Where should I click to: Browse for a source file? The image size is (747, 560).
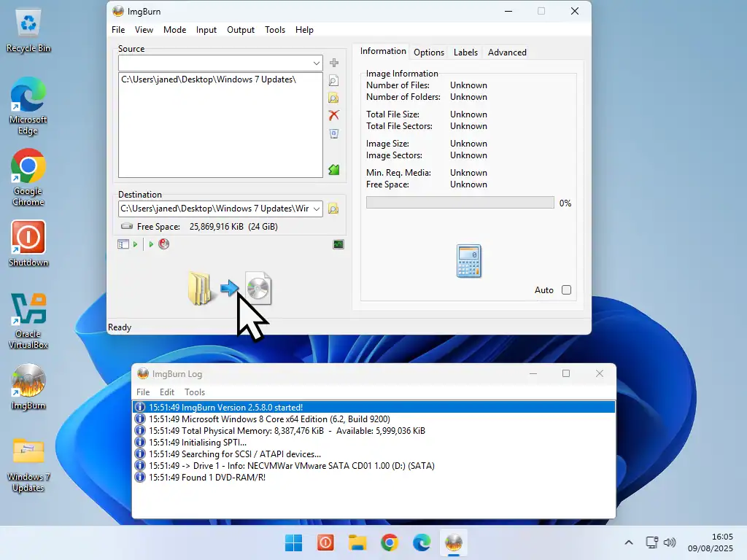coord(333,81)
